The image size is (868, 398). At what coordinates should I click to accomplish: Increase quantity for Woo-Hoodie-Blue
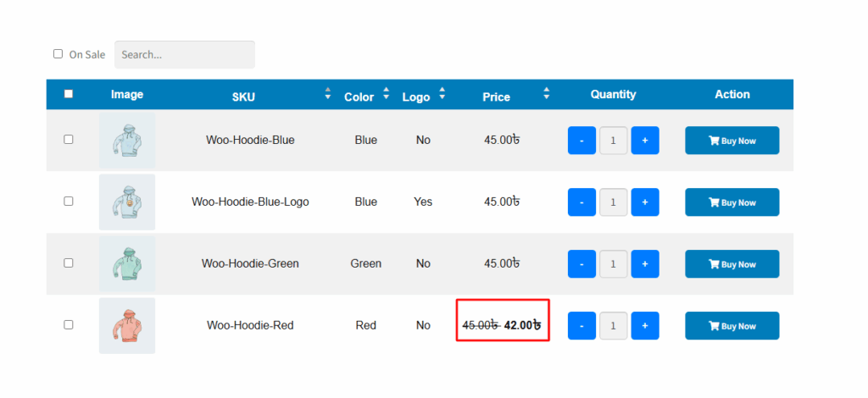pos(645,141)
